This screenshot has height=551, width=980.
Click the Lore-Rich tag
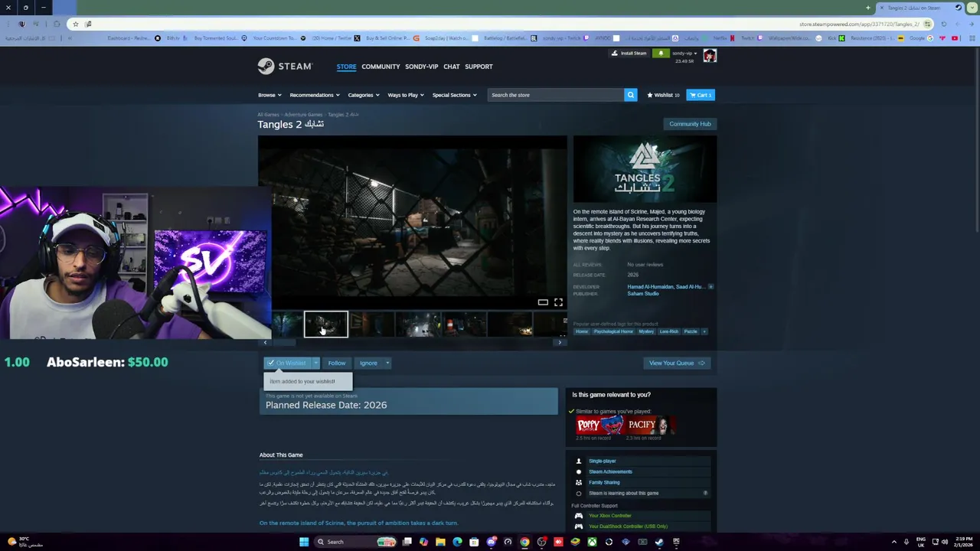tap(669, 331)
